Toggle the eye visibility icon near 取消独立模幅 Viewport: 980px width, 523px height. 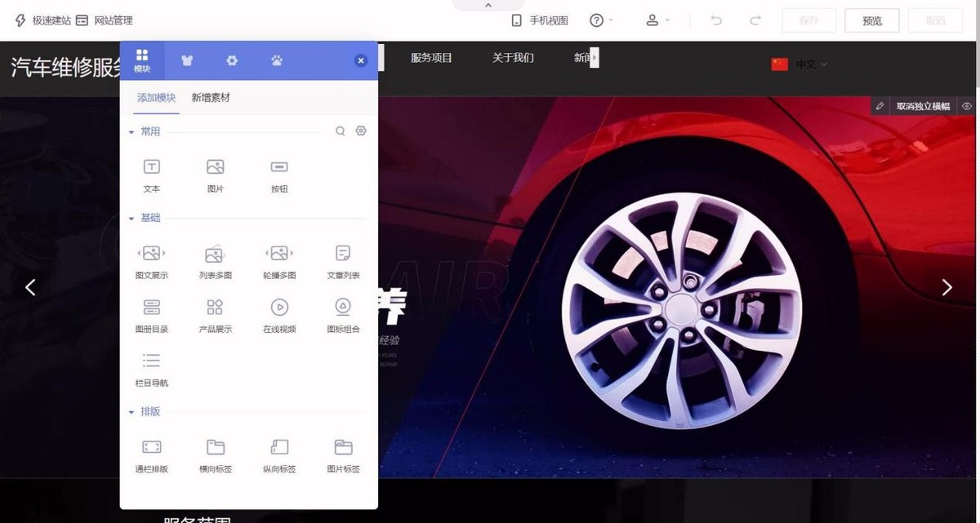[x=967, y=105]
